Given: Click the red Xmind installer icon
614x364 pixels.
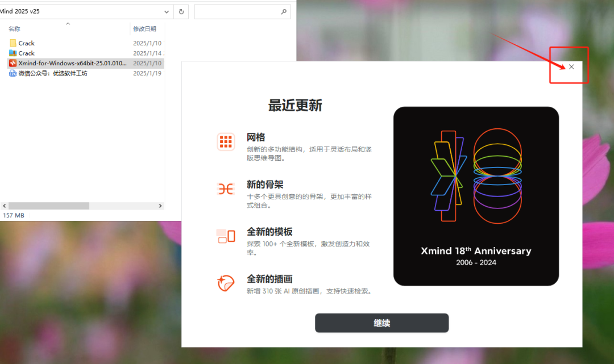Looking at the screenshot, I should pyautogui.click(x=13, y=64).
